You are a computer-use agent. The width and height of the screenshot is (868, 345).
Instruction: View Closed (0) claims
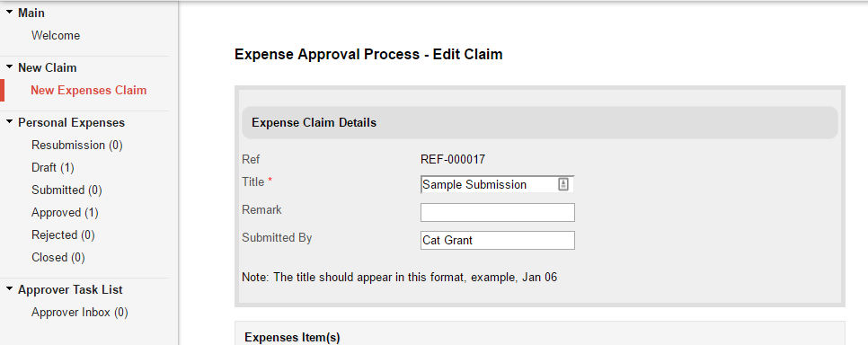click(58, 258)
